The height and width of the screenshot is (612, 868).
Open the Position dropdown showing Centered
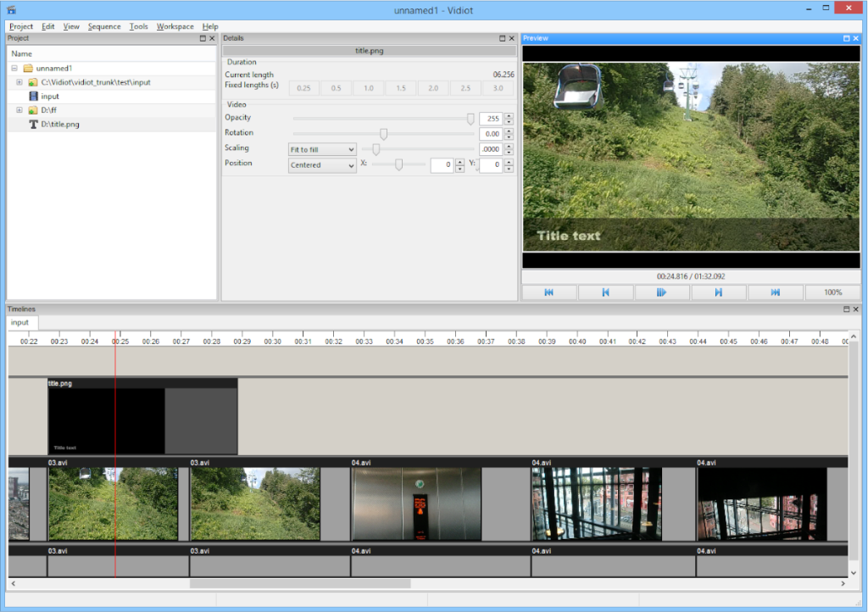tap(321, 164)
